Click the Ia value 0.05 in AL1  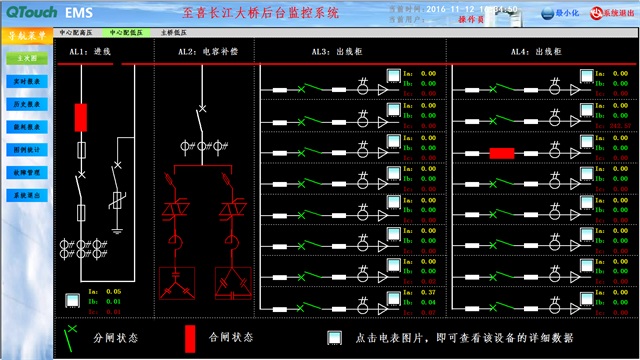pyautogui.click(x=113, y=292)
